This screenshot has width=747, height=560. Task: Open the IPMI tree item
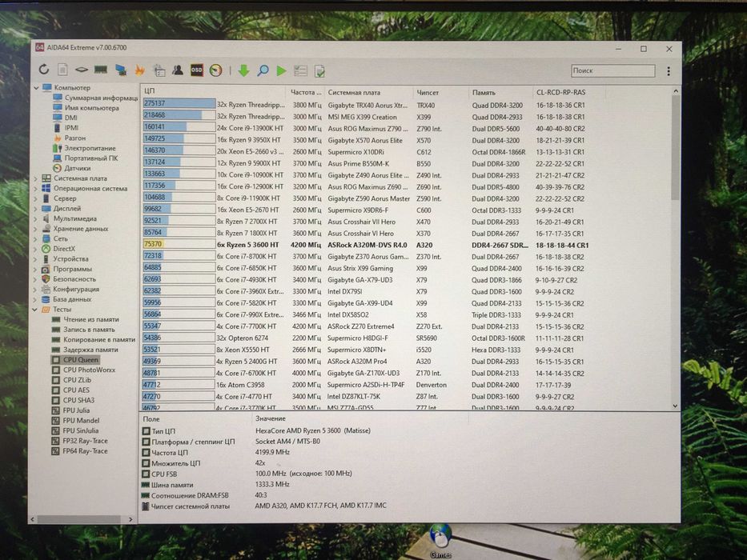coord(71,128)
